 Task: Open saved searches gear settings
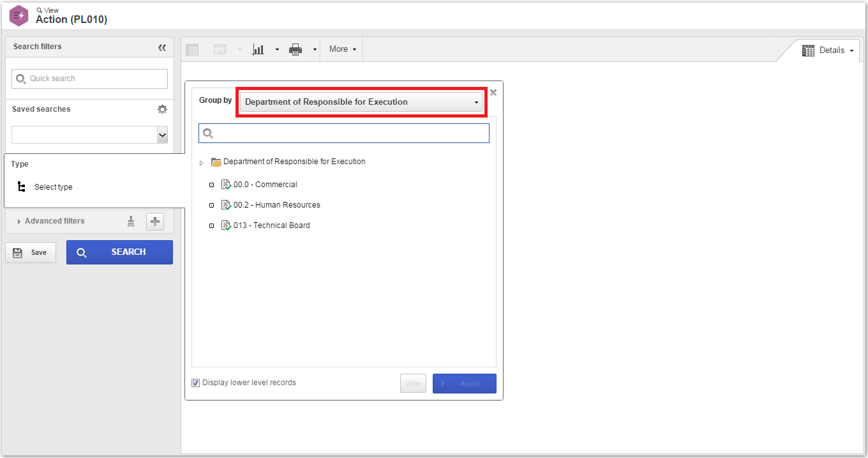coord(162,109)
